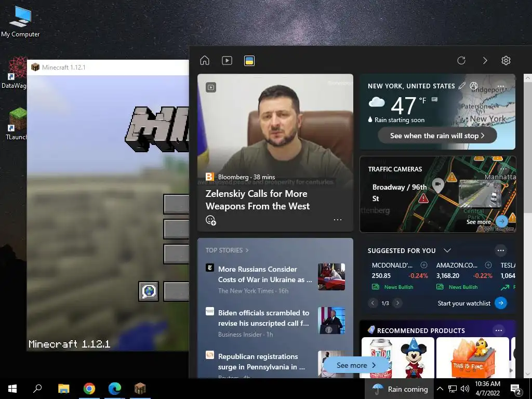This screenshot has height=399, width=532.
Task: Open Funko Soda Mickey product thumbnail
Action: click(x=397, y=357)
